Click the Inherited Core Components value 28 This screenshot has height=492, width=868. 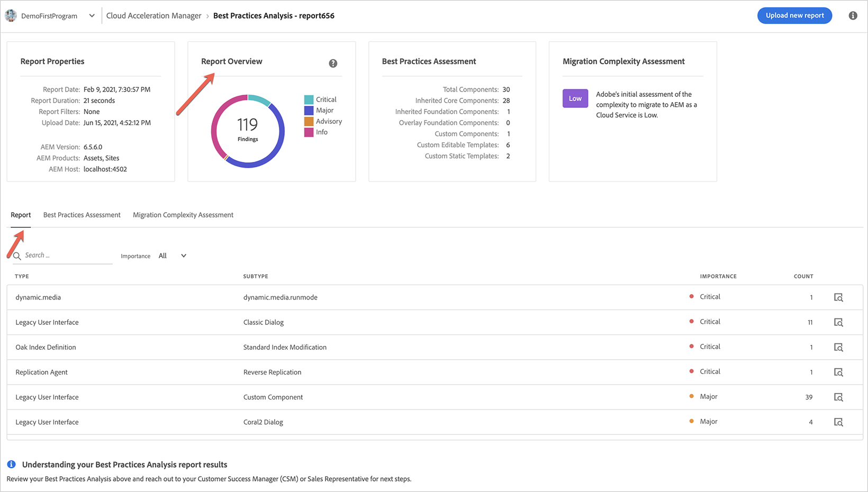(x=506, y=101)
